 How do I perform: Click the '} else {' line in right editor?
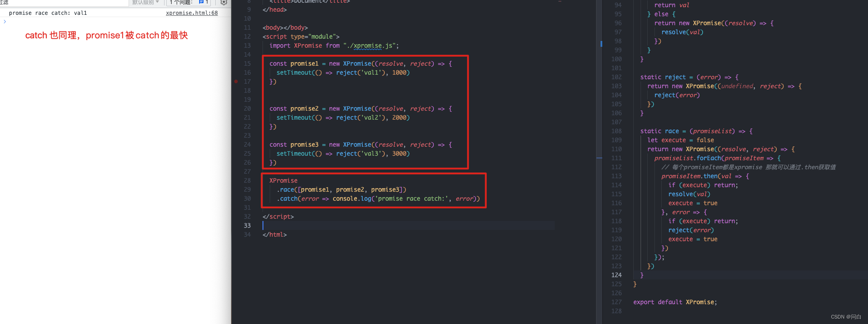coord(661,14)
